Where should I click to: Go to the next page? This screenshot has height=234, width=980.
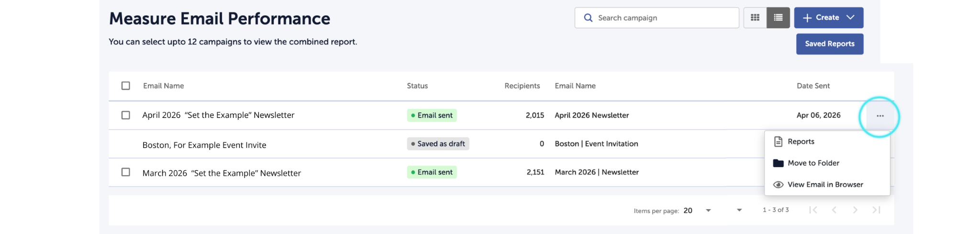[855, 210]
